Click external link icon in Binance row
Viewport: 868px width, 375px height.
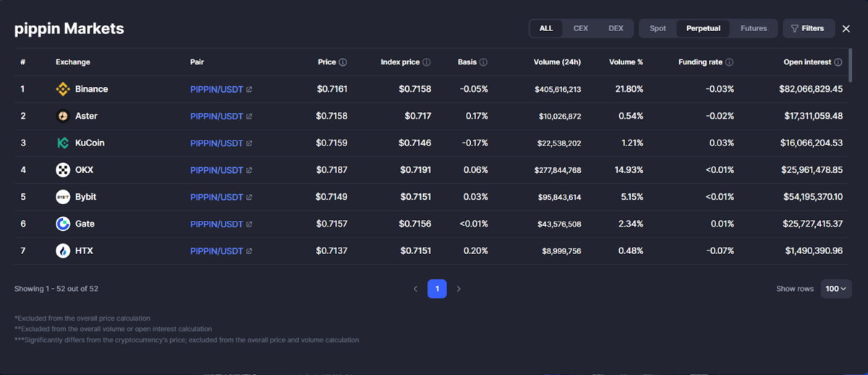click(250, 89)
